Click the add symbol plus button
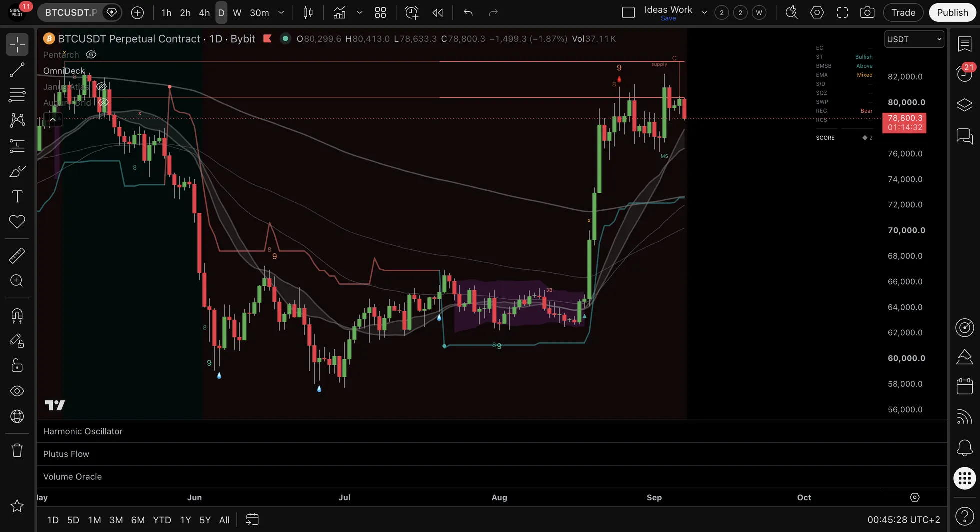 [x=137, y=13]
